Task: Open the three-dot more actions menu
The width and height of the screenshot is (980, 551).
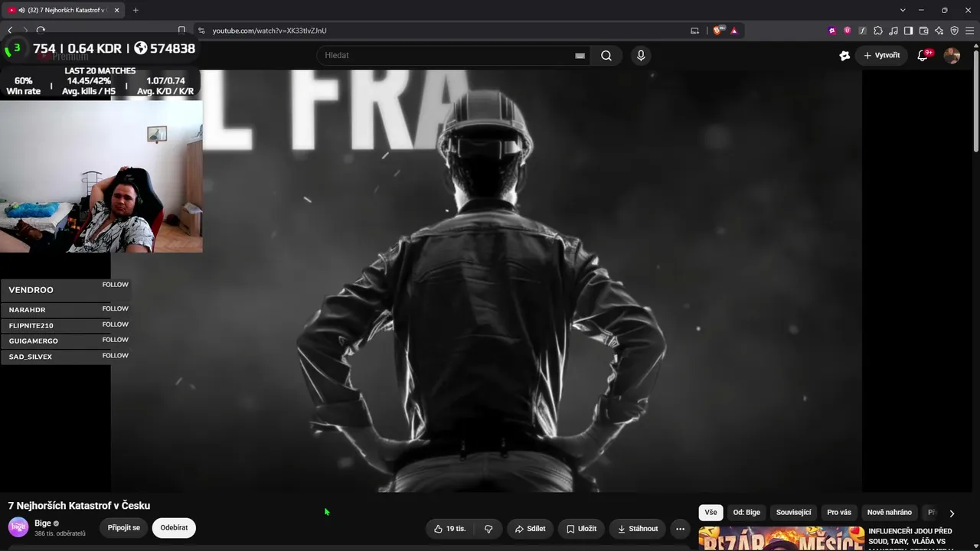Action: click(680, 529)
